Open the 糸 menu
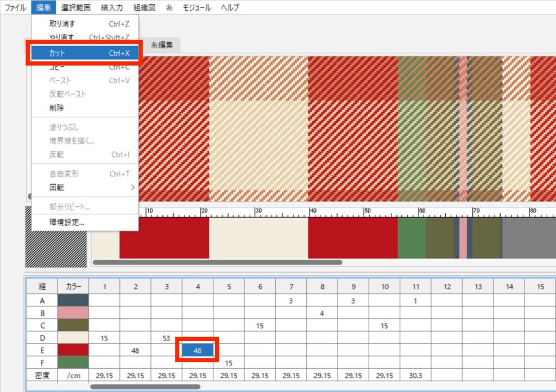556x392 pixels. tap(169, 8)
